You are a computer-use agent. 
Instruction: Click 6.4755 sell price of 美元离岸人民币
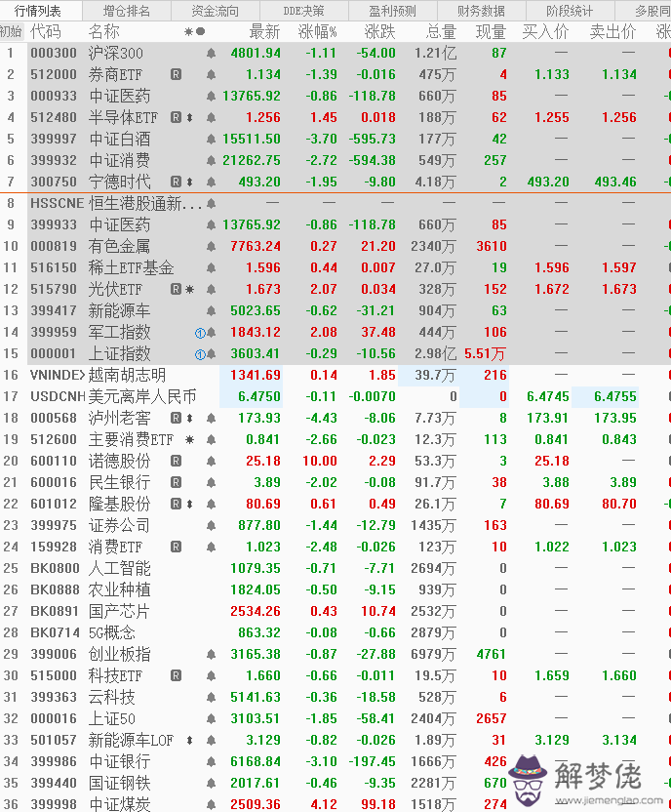tap(615, 396)
